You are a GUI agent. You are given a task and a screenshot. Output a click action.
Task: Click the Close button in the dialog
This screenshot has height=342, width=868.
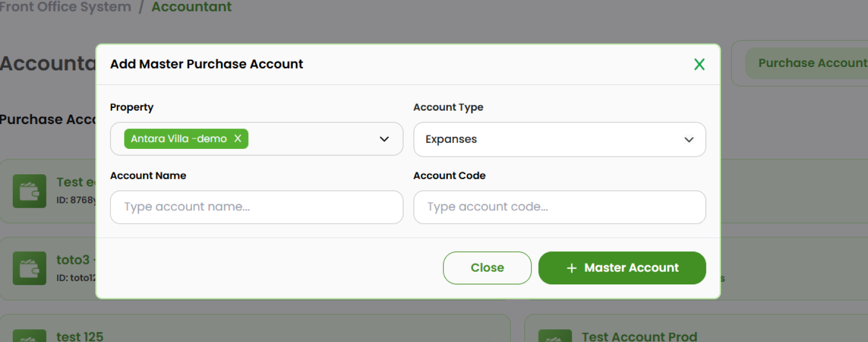(487, 268)
